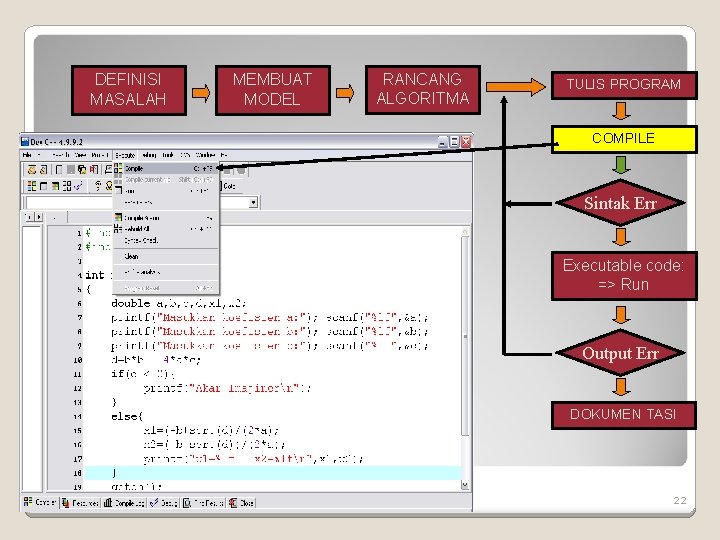Click the Sintak Err decision diamond
Image resolution: width=720 pixels, height=540 pixels.
(620, 203)
